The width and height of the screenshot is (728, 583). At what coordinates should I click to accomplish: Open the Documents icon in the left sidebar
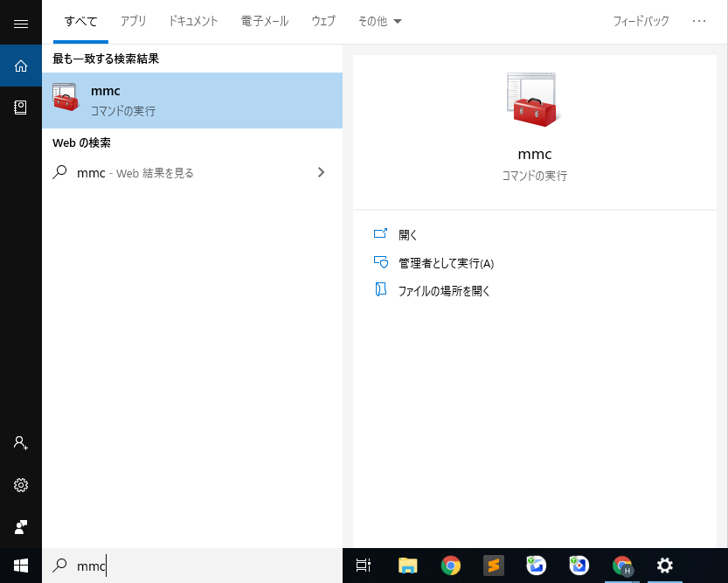click(20, 107)
